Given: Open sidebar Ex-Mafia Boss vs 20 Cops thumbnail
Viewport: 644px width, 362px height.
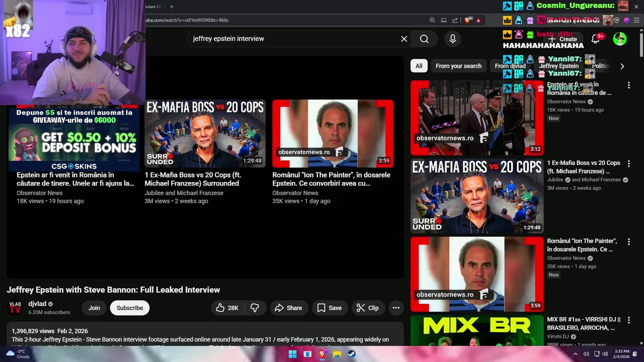Looking at the screenshot, I should click(477, 196).
